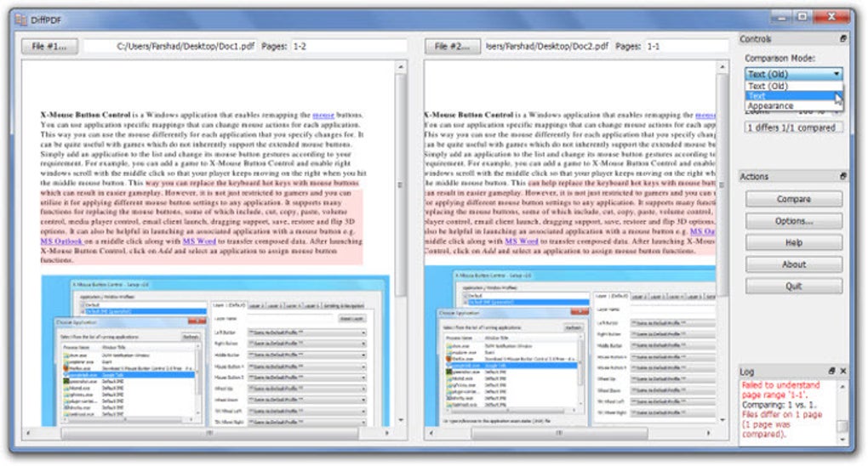The width and height of the screenshot is (868, 466).
Task: Select the highlighted 'Text' comparison mode option
Action: pos(793,96)
